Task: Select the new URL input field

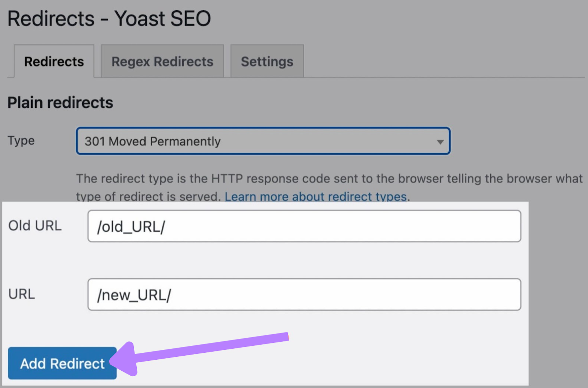Action: [304, 295]
